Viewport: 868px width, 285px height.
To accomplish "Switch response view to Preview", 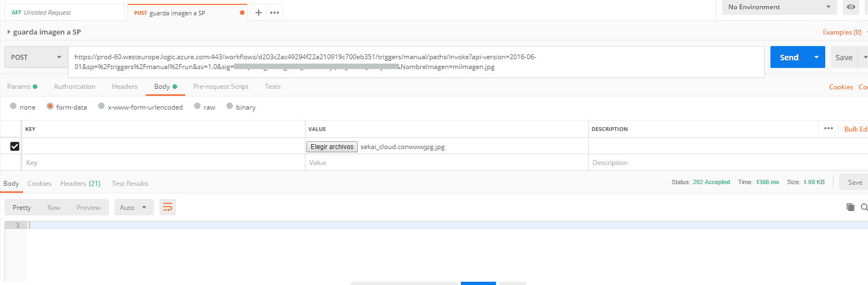I will (x=89, y=207).
